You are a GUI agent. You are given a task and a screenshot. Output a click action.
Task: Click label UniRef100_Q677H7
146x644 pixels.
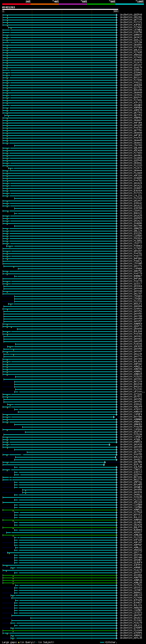click(131, 452)
